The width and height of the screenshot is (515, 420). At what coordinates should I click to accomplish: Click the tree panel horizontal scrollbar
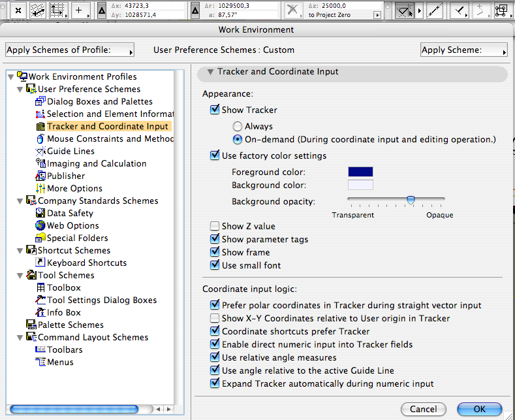[x=74, y=409]
